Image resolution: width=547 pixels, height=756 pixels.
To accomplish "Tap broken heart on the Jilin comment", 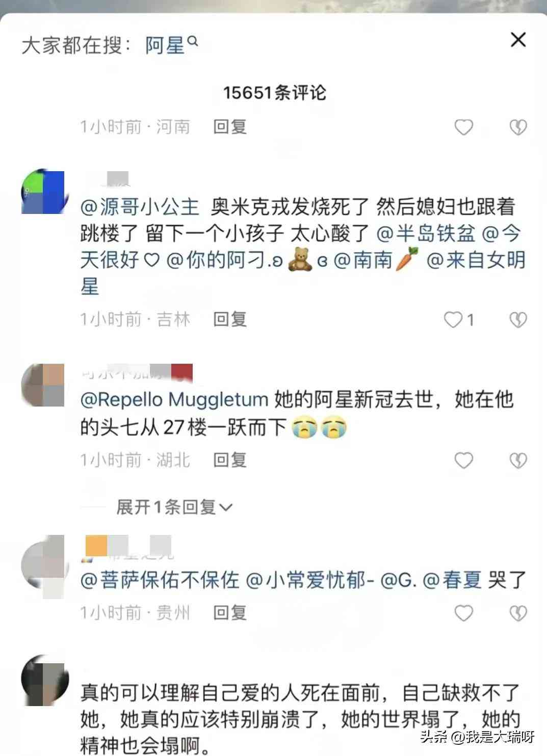I will point(518,320).
